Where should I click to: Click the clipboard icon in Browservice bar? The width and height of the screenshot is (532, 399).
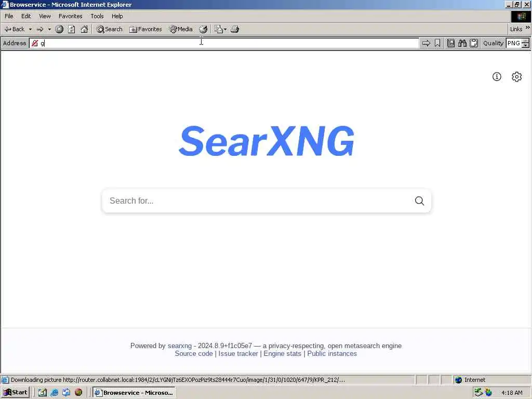[474, 43]
